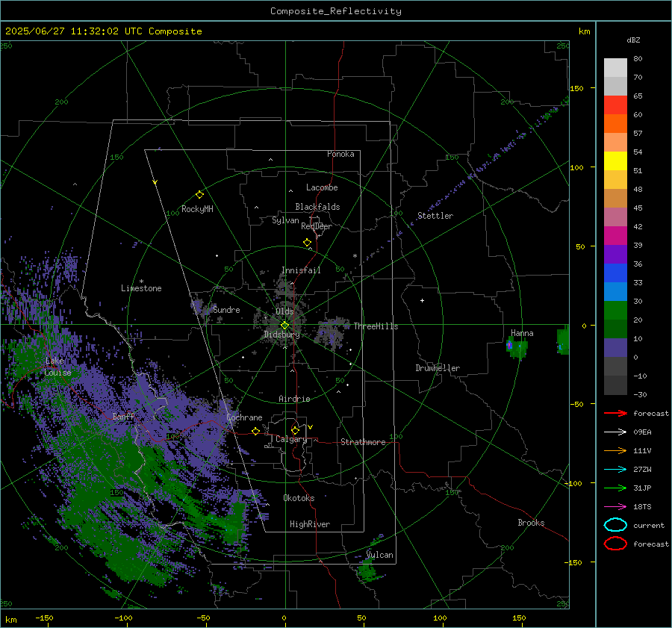The image size is (672, 628).
Task: Click the Banff town label
Action: tap(123, 416)
